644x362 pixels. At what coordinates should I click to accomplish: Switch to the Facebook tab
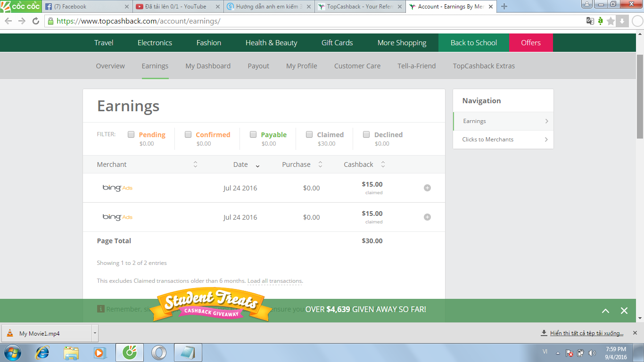click(87, 7)
